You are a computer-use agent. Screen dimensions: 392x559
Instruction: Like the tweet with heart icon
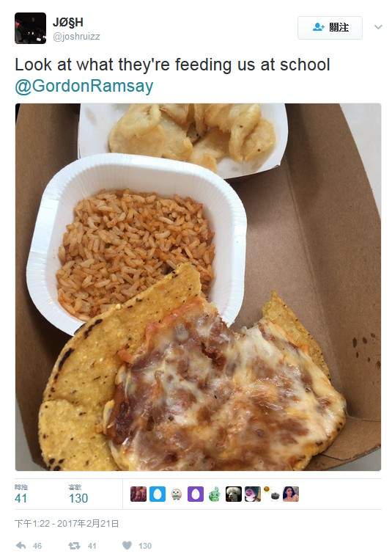point(127,545)
